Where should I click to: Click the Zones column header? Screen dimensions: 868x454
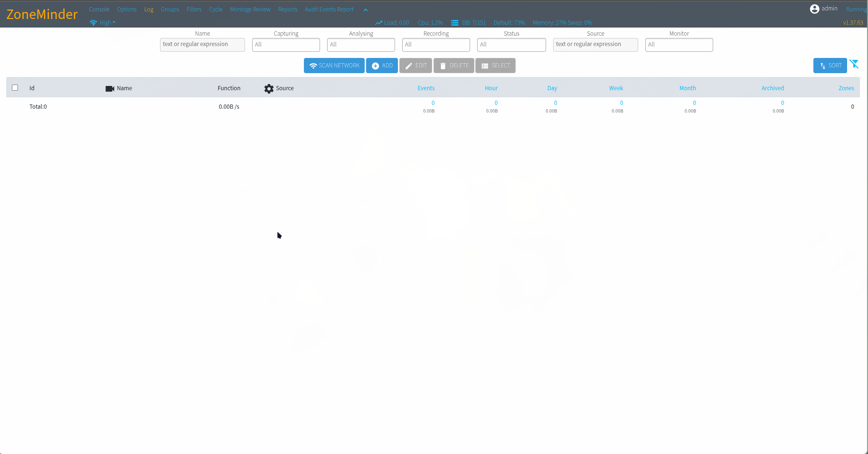pos(846,88)
